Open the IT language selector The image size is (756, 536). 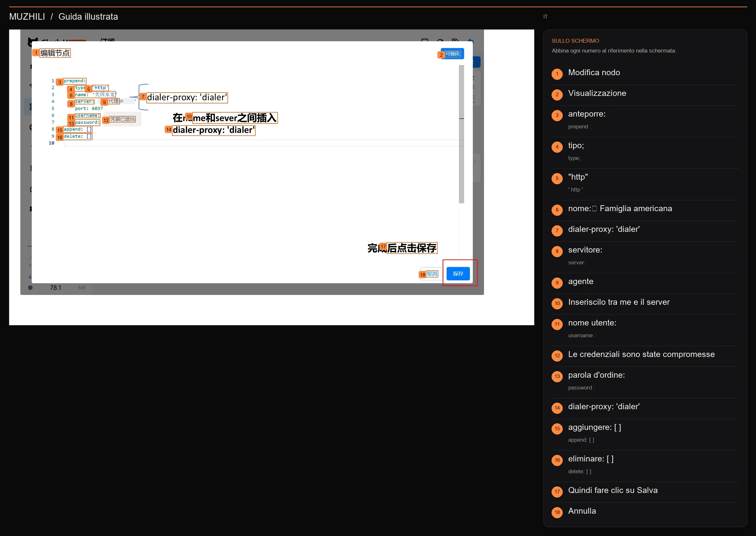coord(545,16)
